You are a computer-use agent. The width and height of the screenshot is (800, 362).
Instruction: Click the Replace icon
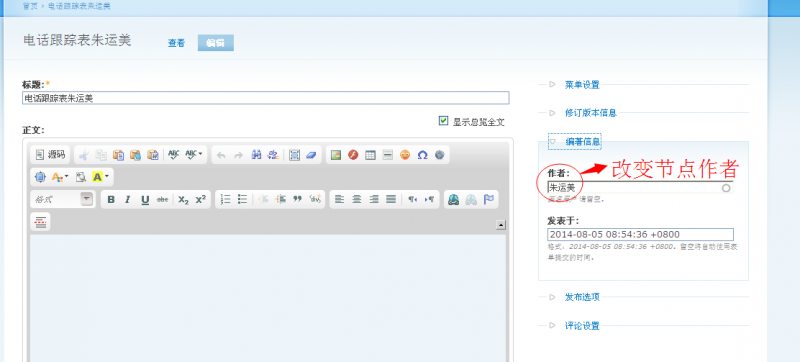[x=273, y=155]
